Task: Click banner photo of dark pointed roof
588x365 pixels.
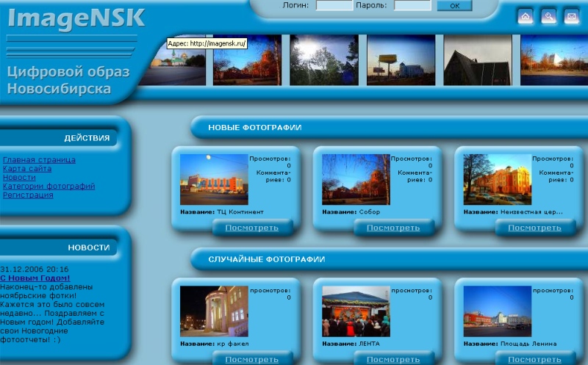Action: click(478, 60)
